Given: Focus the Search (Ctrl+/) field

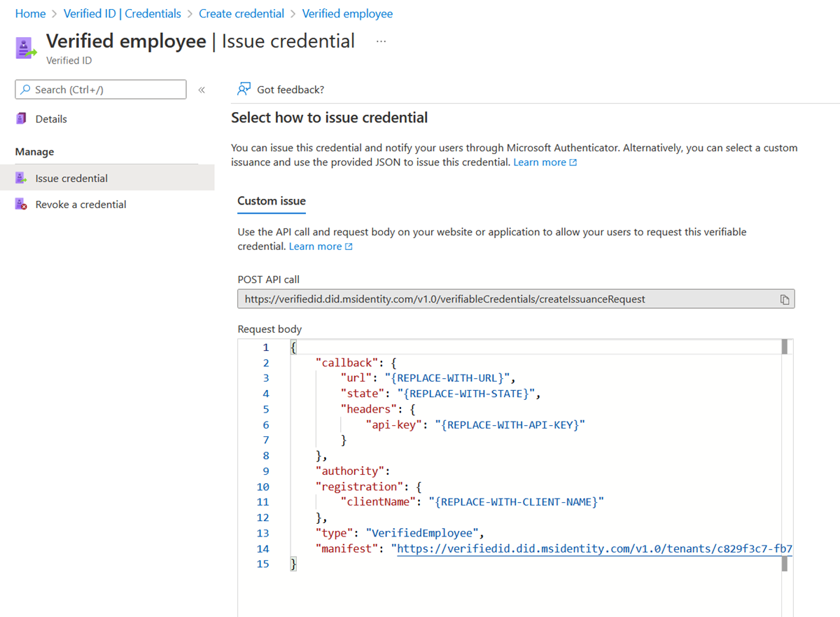Looking at the screenshot, I should coord(101,90).
